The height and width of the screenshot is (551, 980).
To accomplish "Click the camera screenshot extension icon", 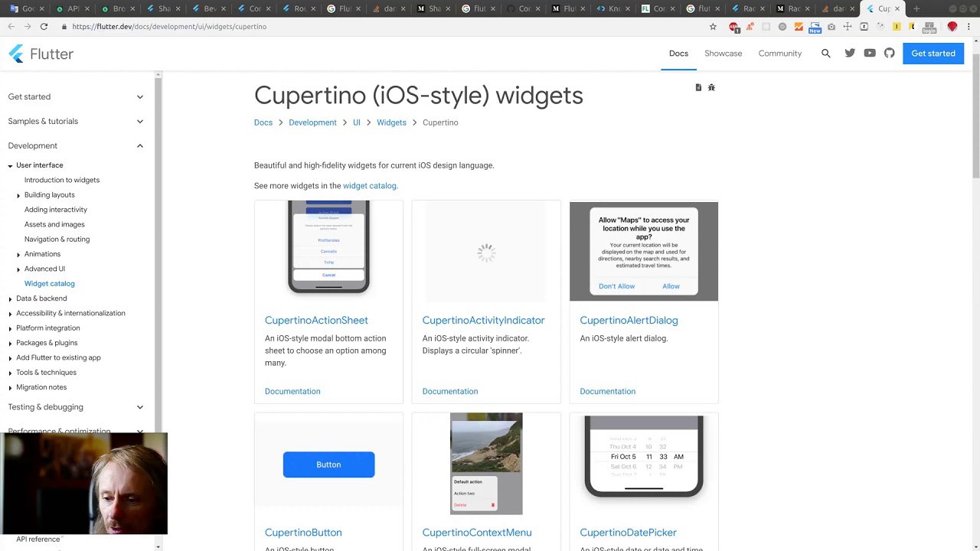I will 831,26.
